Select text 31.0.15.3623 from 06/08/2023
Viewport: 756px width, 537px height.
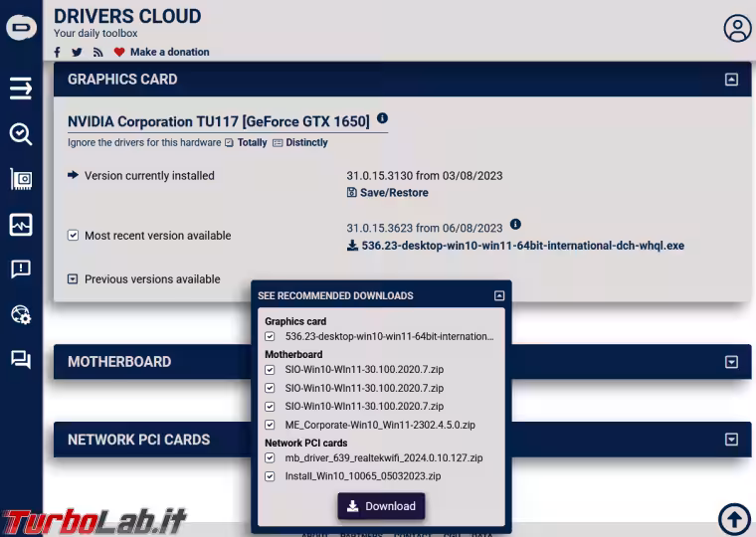tap(425, 228)
